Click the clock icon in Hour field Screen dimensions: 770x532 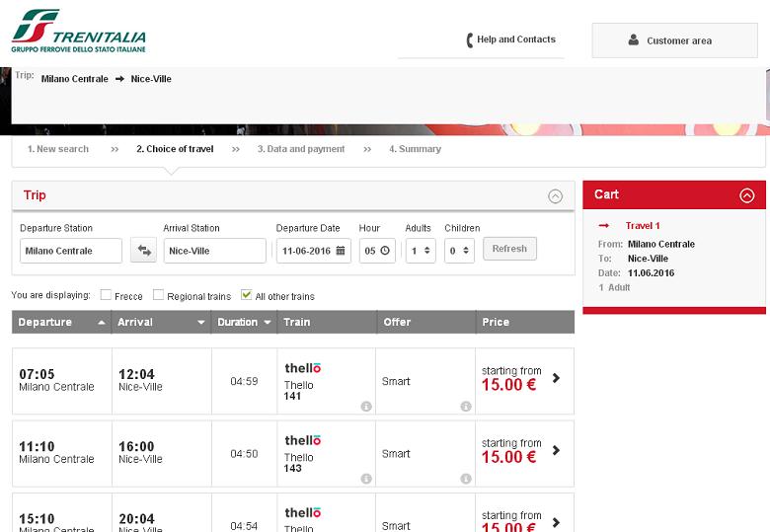pos(385,251)
